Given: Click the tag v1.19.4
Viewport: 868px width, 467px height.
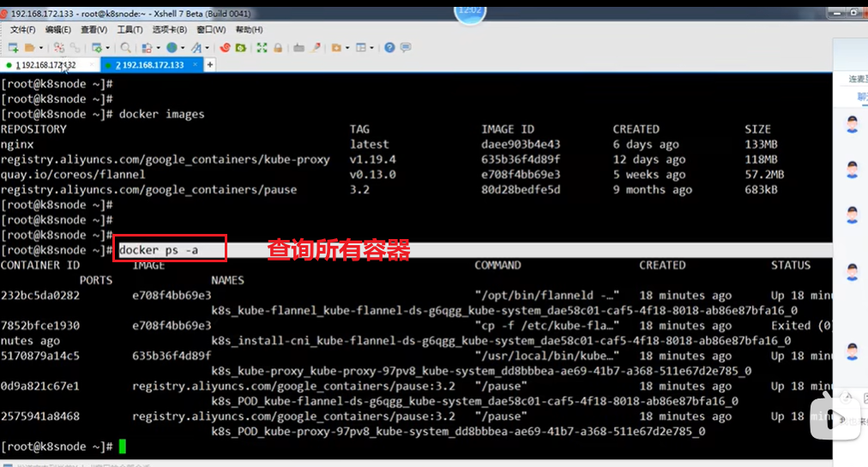Looking at the screenshot, I should click(x=372, y=159).
